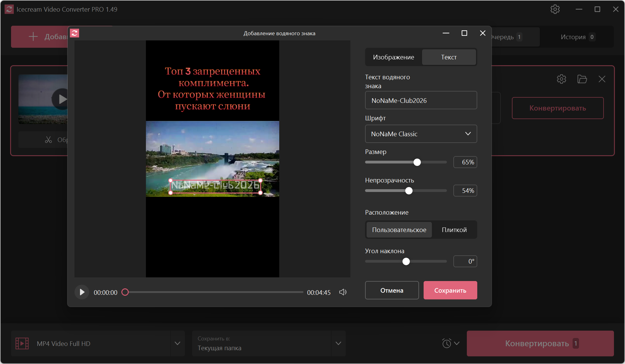Click the Непрозрачность opacity slider handle

[409, 191]
